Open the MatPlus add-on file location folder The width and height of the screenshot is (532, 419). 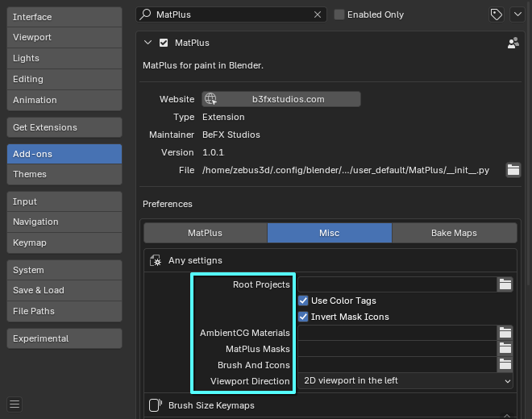[513, 170]
